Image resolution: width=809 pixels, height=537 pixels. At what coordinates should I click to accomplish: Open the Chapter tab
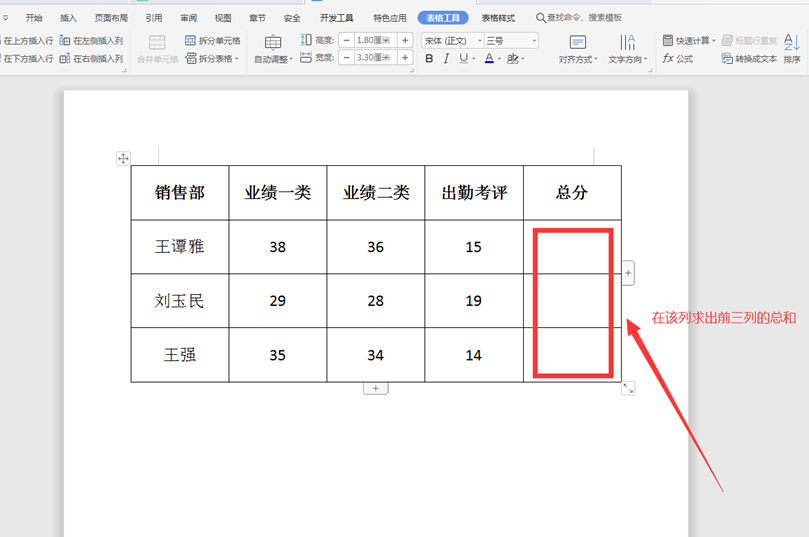click(257, 18)
